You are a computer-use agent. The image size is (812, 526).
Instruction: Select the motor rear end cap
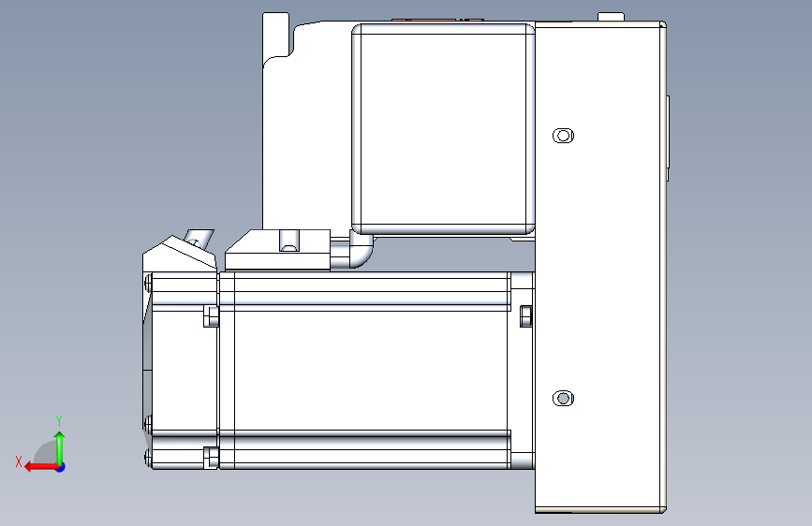pyautogui.click(x=181, y=371)
